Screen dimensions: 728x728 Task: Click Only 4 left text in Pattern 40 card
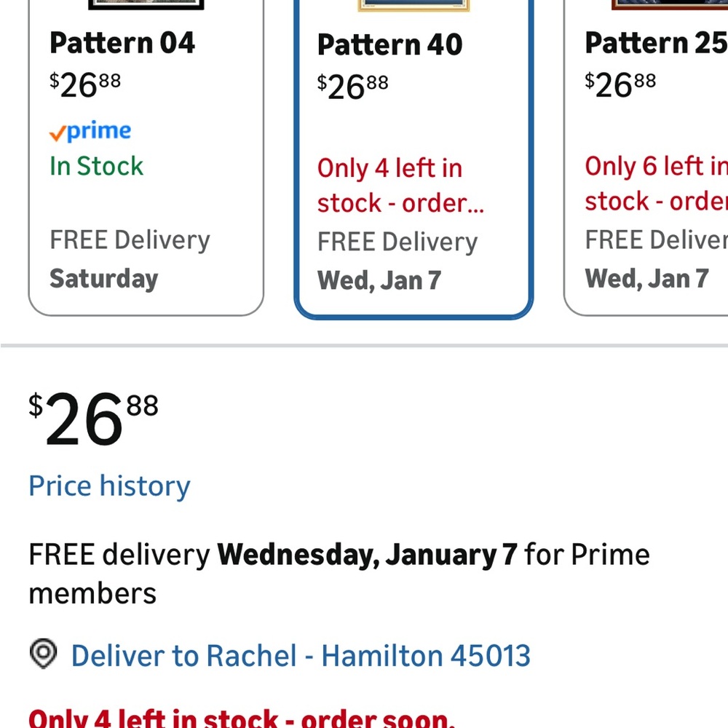point(400,186)
